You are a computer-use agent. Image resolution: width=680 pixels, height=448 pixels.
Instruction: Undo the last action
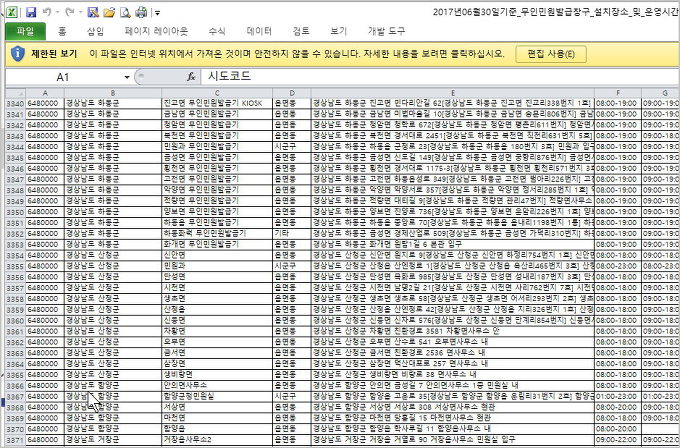point(47,12)
